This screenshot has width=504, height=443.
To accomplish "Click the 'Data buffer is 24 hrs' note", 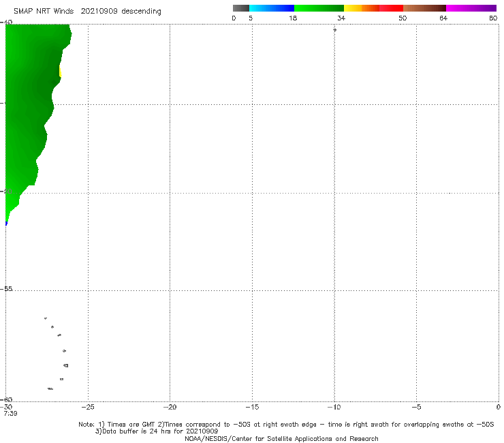I will (x=157, y=431).
